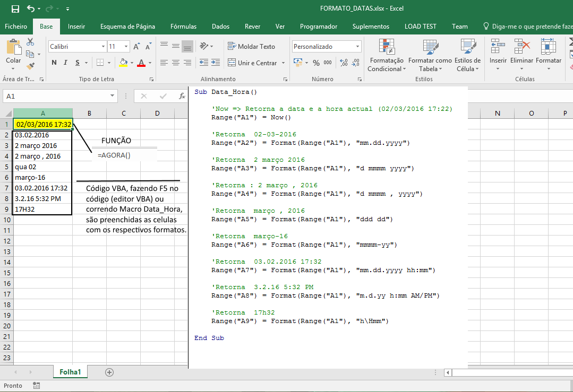Increase font size with larger A
Screen dimensions: 573x392
(136, 46)
